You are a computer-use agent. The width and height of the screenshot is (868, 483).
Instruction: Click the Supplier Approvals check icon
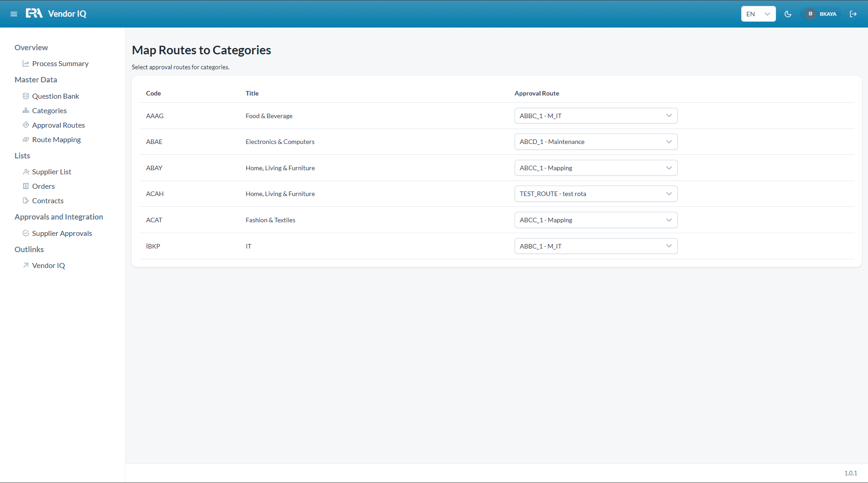click(26, 233)
